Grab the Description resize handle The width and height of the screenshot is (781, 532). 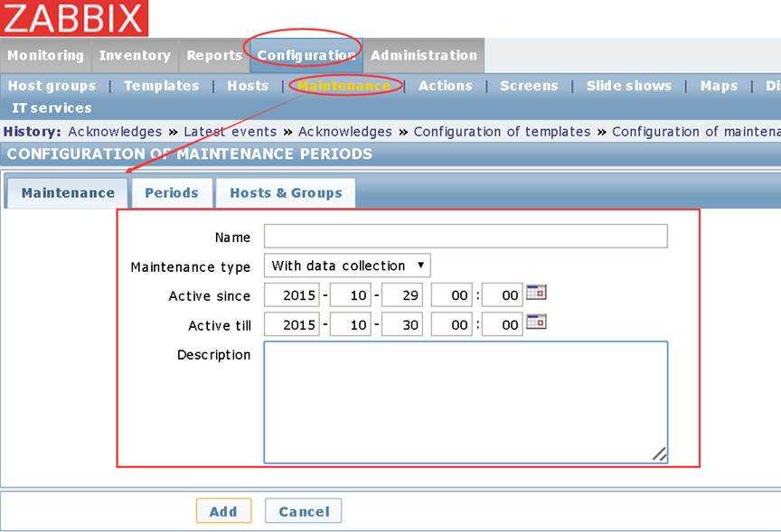pos(660,454)
